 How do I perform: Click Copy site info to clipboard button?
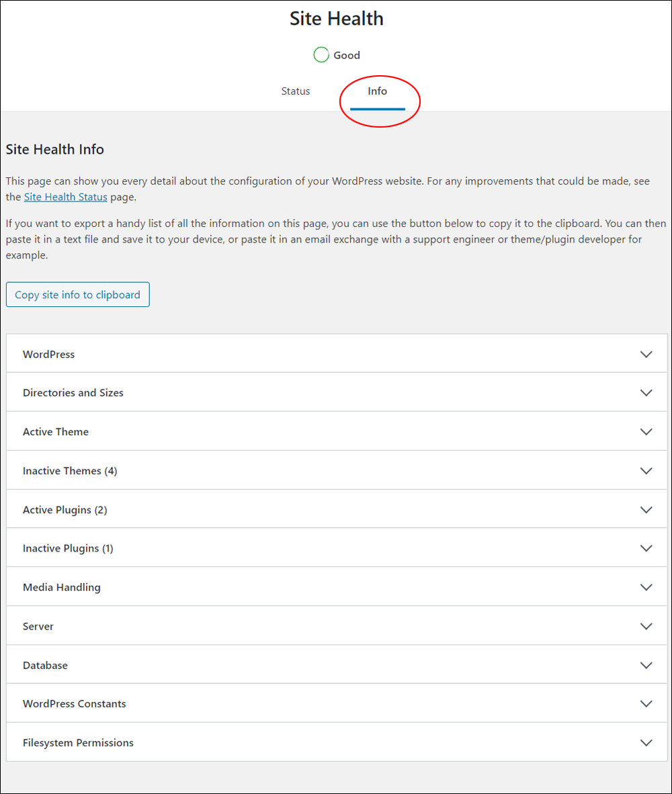pyautogui.click(x=77, y=294)
